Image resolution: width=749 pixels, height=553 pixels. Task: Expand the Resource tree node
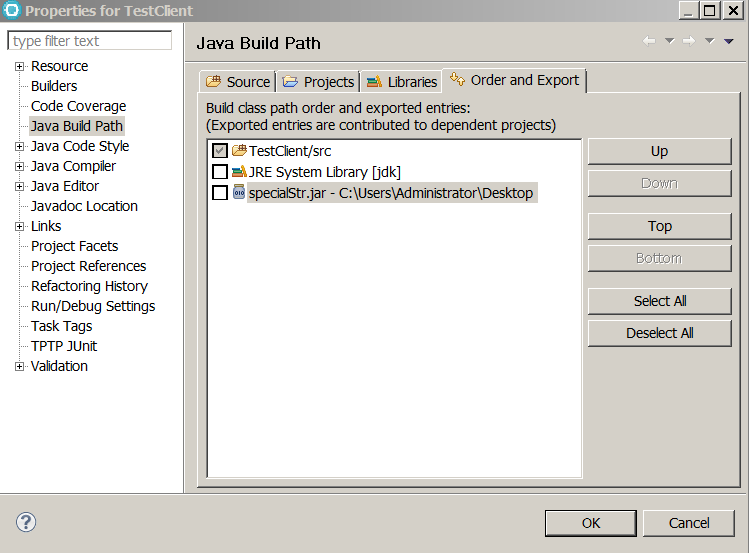(19, 66)
